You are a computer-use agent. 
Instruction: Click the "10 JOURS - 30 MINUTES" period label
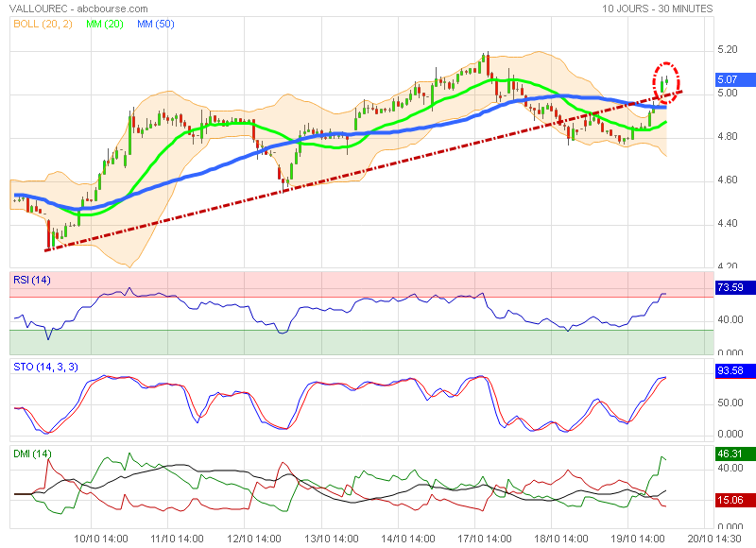point(657,9)
